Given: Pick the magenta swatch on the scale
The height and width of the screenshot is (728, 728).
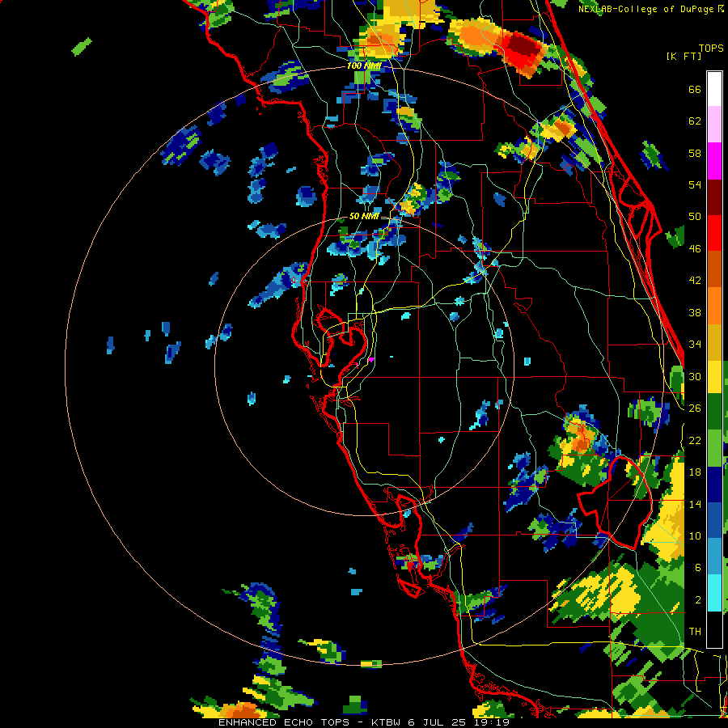Looking at the screenshot, I should click(714, 161).
